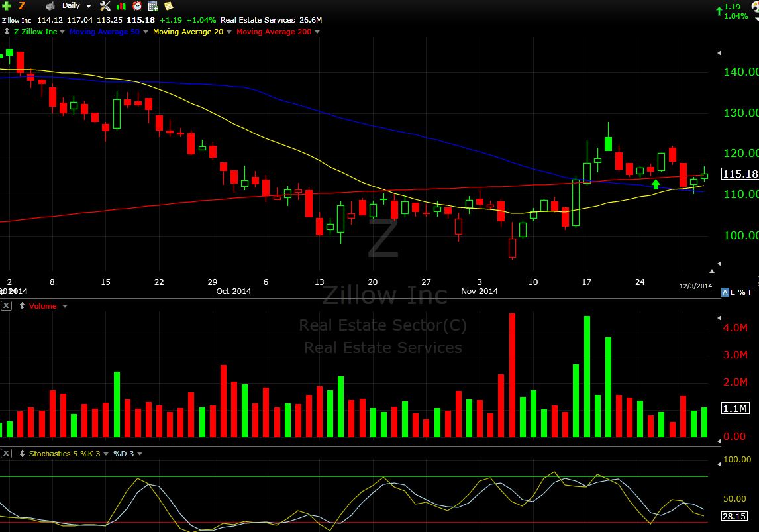Click the green up arrow beside 1.19
The width and height of the screenshot is (759, 532).
719,11
